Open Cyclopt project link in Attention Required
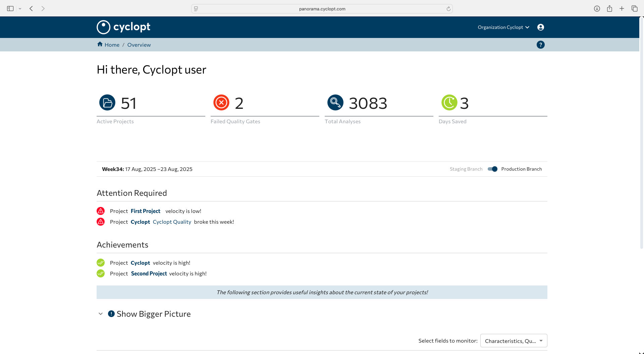 pos(140,222)
